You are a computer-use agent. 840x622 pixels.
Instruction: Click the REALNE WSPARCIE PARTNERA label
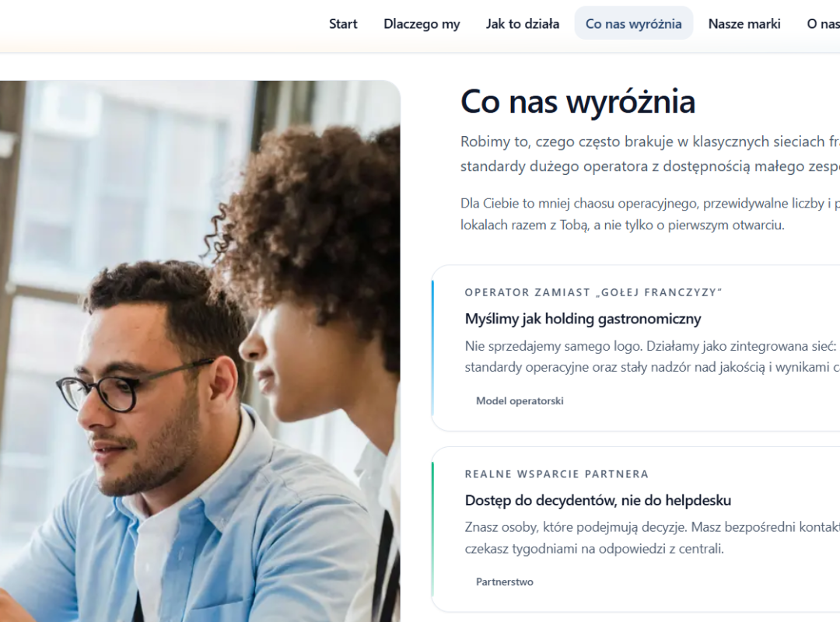[x=557, y=474]
